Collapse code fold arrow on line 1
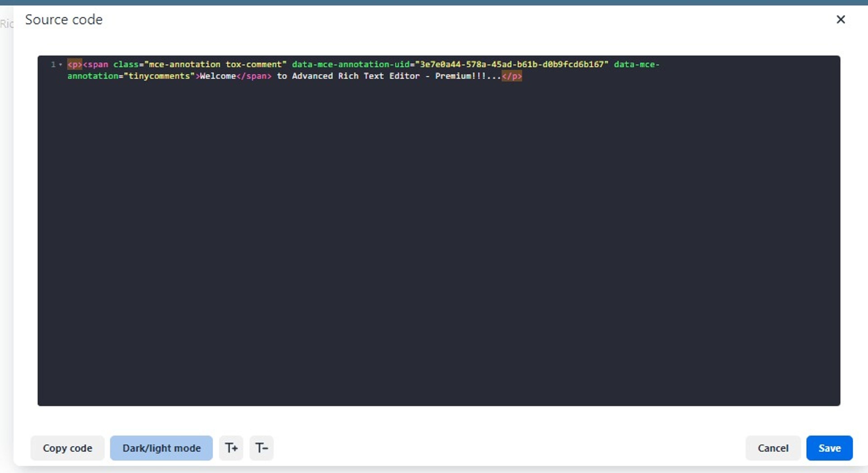The width and height of the screenshot is (868, 473). tap(61, 64)
